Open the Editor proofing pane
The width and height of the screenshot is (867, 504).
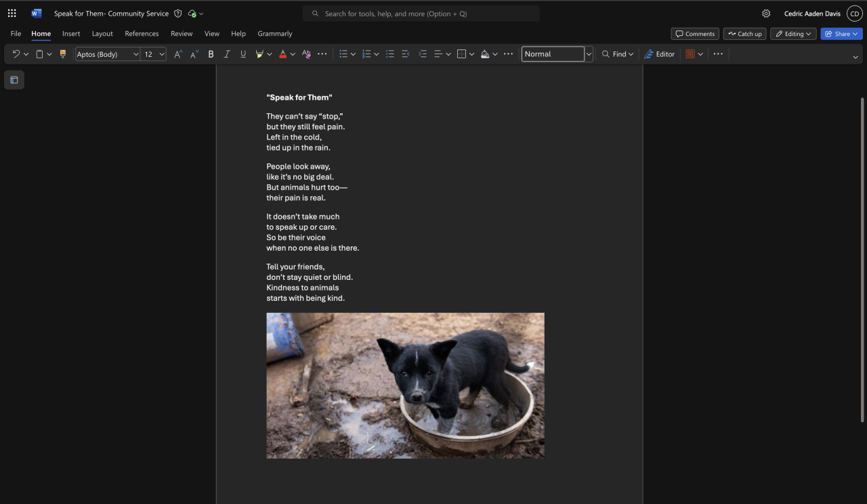pos(659,54)
